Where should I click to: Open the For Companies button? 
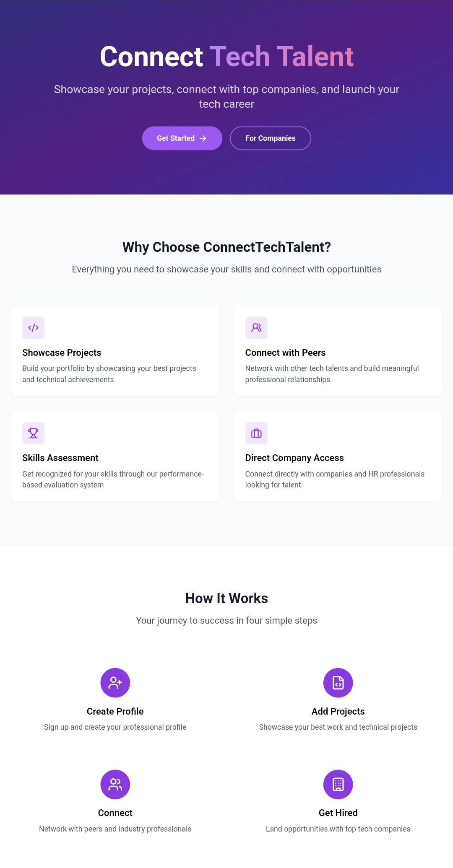[270, 138]
